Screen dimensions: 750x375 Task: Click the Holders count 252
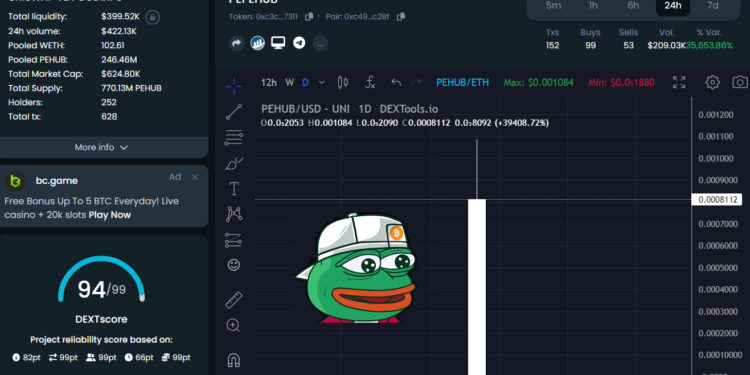[109, 102]
